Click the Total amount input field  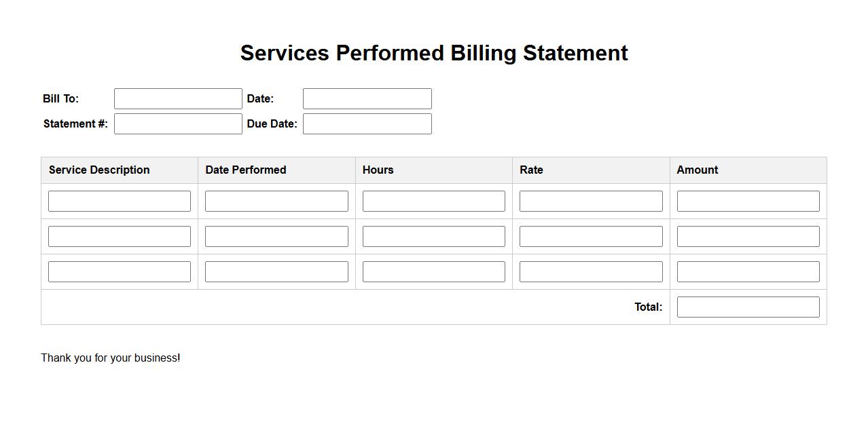pyautogui.click(x=748, y=307)
